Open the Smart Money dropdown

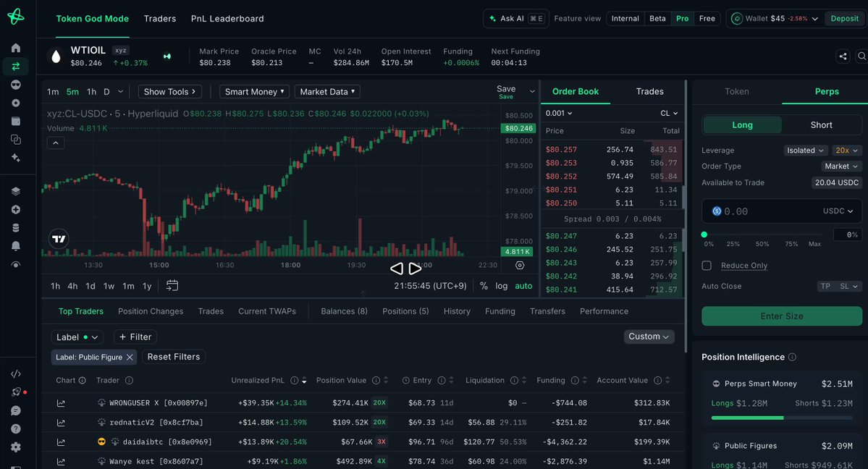pyautogui.click(x=254, y=92)
